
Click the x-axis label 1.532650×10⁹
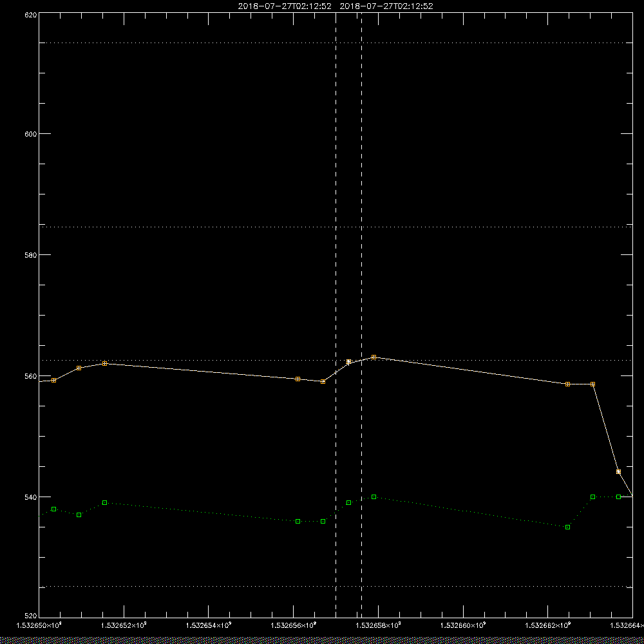pos(39,625)
